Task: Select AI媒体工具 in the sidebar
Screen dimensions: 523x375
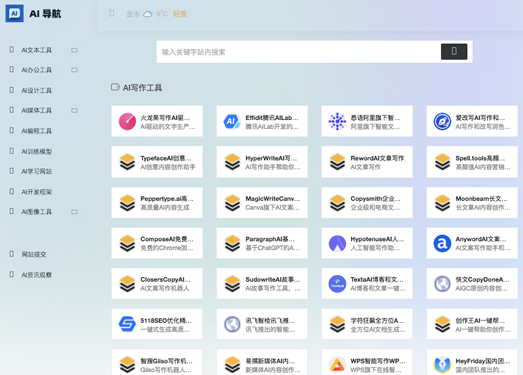Action: pyautogui.click(x=36, y=110)
